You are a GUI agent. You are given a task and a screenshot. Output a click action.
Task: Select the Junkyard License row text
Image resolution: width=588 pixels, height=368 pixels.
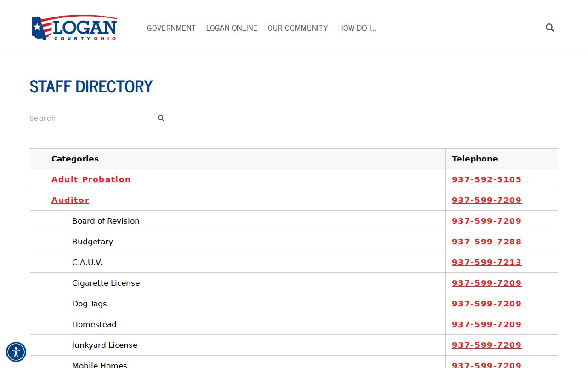pos(105,345)
